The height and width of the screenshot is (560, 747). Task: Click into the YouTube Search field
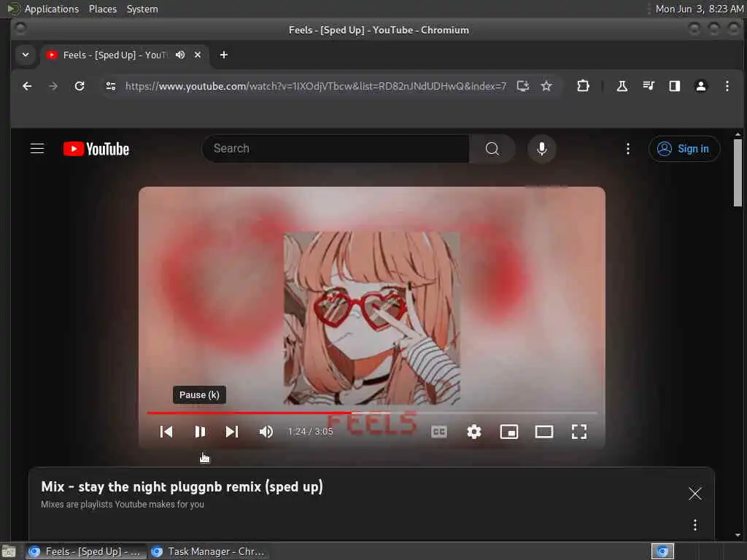tap(336, 149)
